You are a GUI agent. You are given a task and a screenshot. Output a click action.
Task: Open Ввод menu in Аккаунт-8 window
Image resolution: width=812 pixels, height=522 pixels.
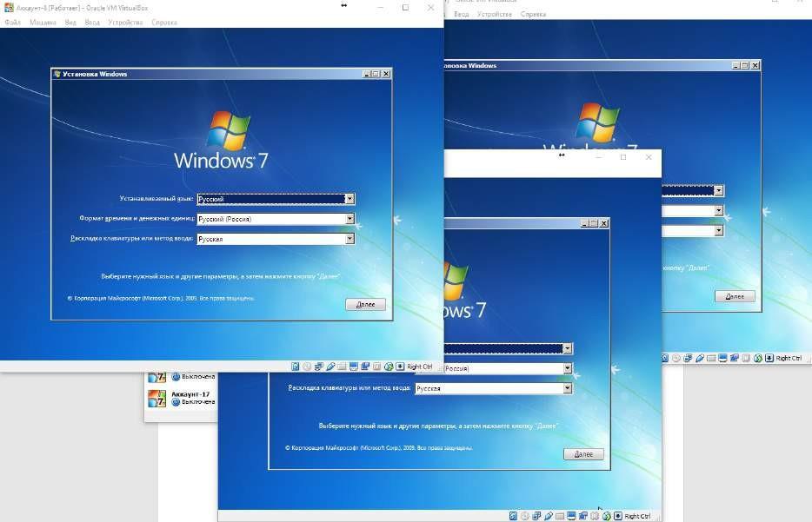(92, 23)
